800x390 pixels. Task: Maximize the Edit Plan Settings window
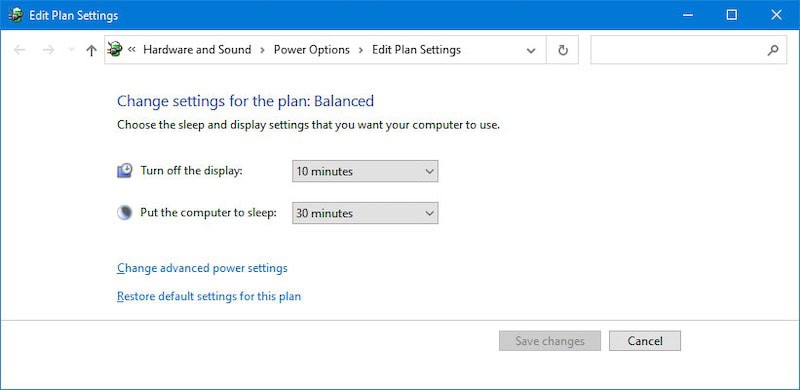tap(732, 15)
